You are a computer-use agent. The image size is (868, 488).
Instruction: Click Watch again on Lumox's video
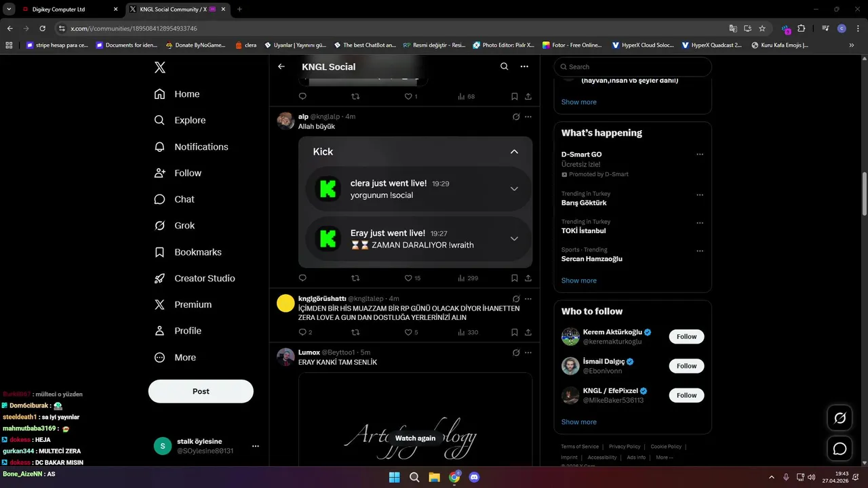pos(415,438)
